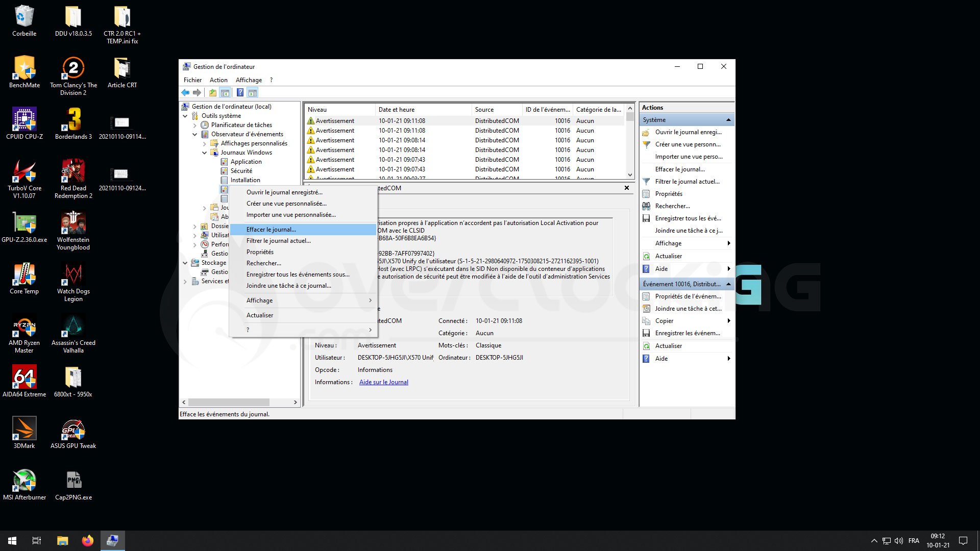Choose Propriétés in the context menu
Viewport: 980px width, 551px height.
click(303, 252)
